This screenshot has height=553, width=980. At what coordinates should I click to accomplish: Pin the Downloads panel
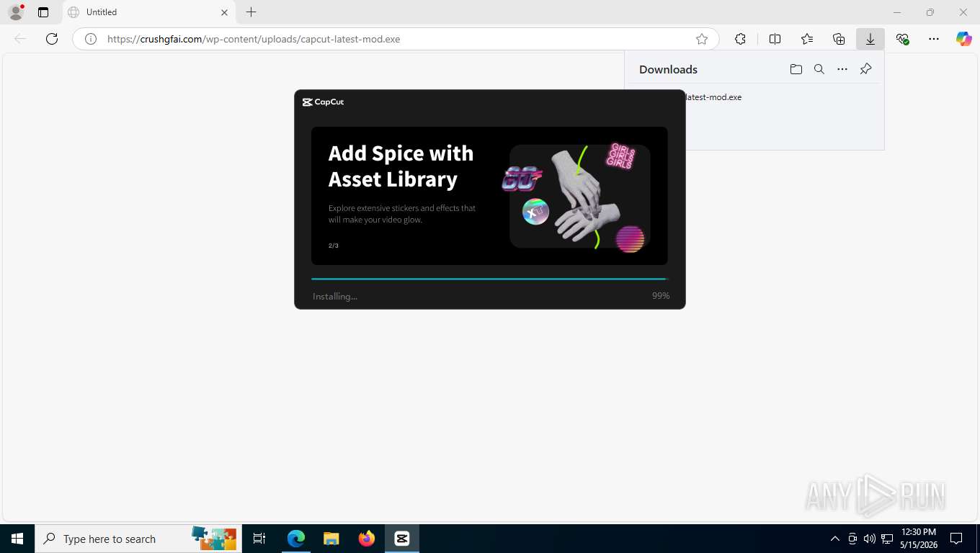[866, 69]
